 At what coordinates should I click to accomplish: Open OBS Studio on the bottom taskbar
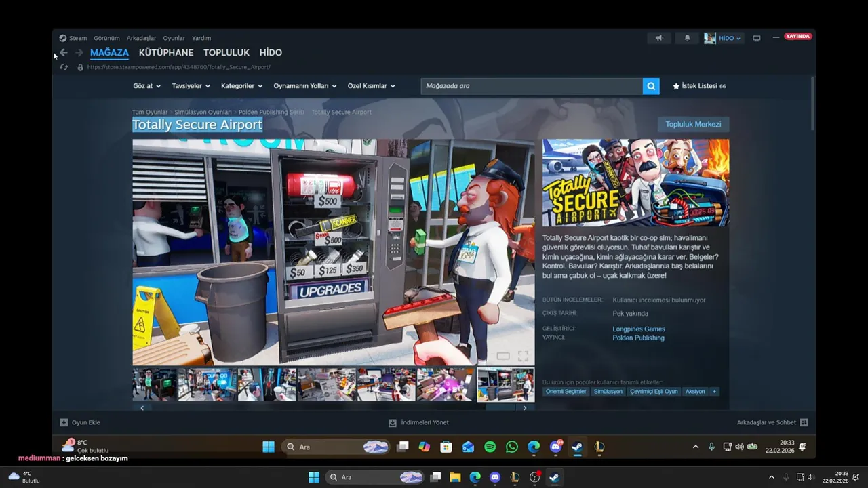(x=534, y=477)
